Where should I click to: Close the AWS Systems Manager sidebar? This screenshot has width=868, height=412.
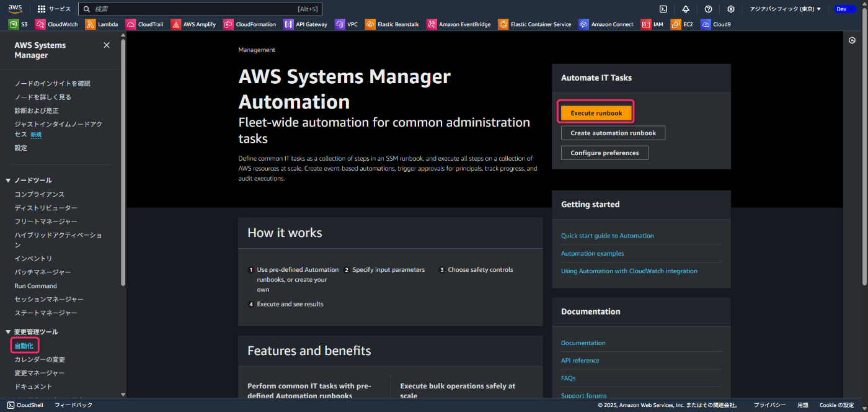[107, 45]
